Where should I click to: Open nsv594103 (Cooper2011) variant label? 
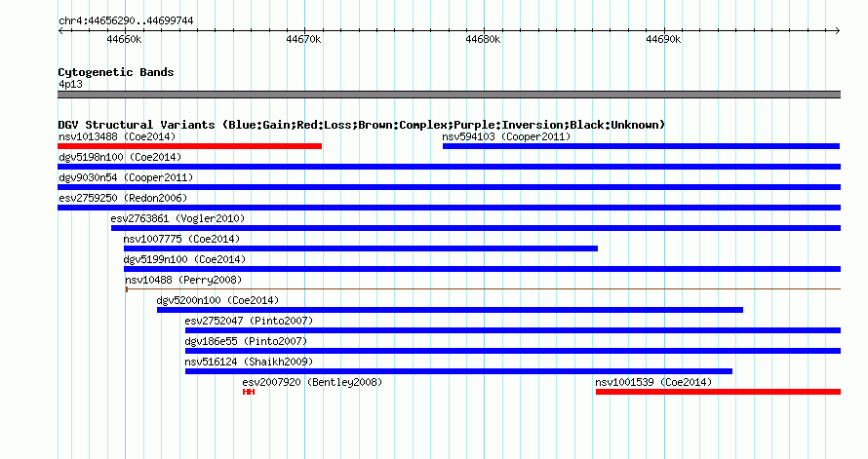click(506, 136)
